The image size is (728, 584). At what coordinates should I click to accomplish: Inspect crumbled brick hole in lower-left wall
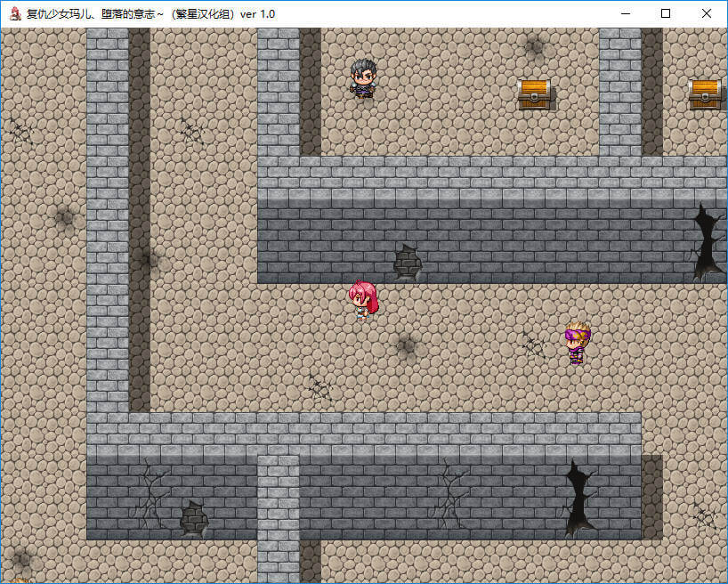pos(193,519)
